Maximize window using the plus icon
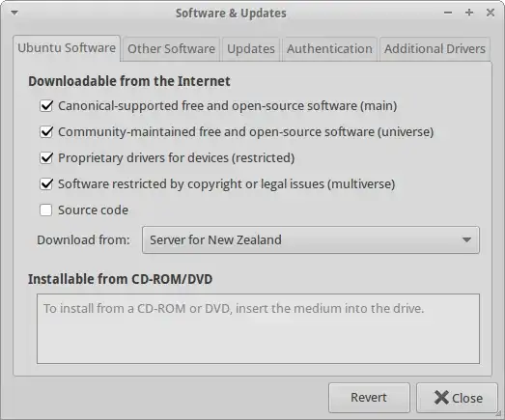 click(469, 13)
